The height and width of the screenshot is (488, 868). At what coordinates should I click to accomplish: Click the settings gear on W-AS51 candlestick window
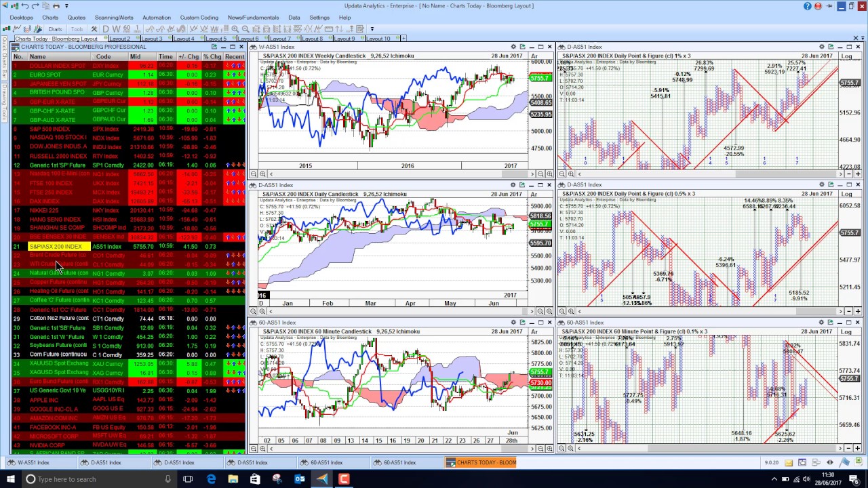513,47
